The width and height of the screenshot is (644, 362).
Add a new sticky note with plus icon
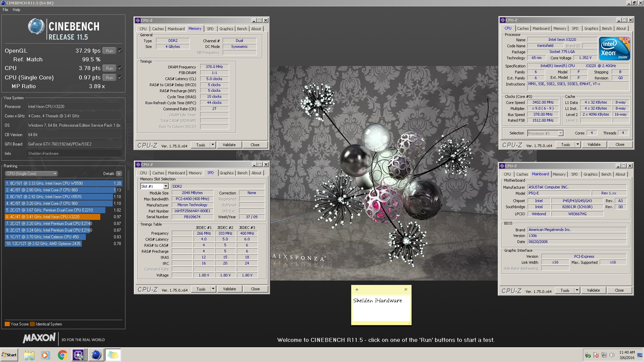point(357,290)
